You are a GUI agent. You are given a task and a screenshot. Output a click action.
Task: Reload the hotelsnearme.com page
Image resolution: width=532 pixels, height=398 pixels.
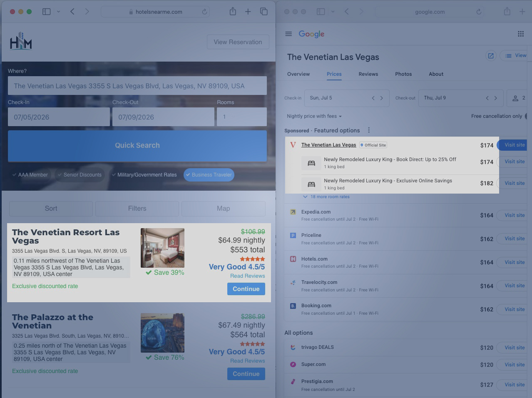(204, 12)
